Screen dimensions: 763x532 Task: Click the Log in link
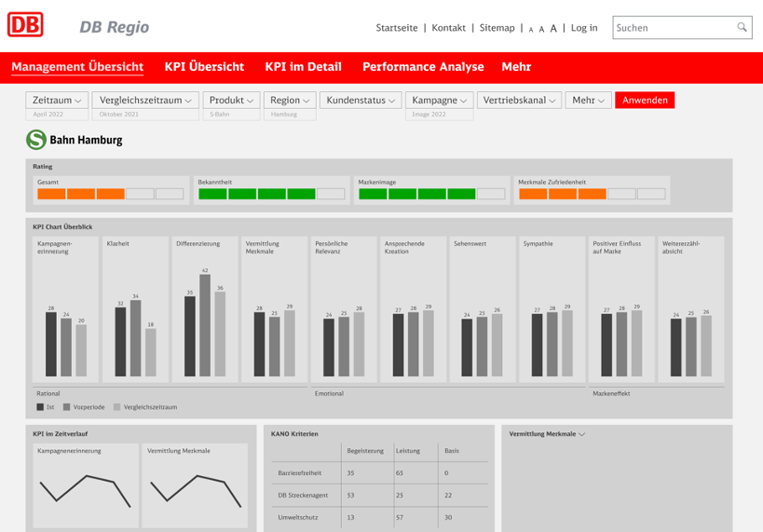pyautogui.click(x=584, y=28)
